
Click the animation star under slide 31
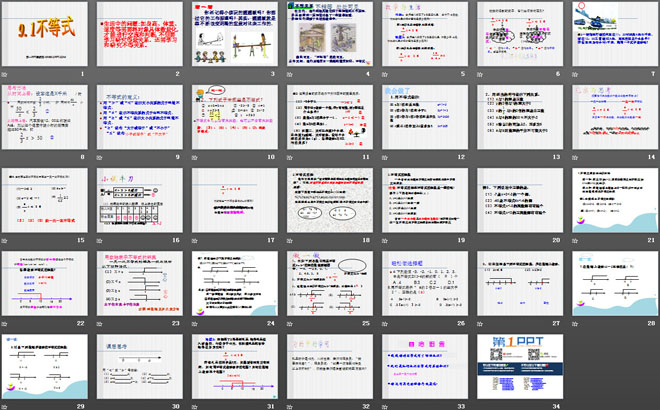point(194,407)
